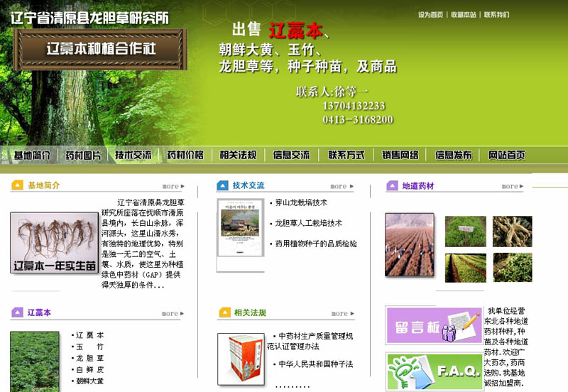Click the 设为首页 link at top
The image size is (568, 392).
coord(430,15)
